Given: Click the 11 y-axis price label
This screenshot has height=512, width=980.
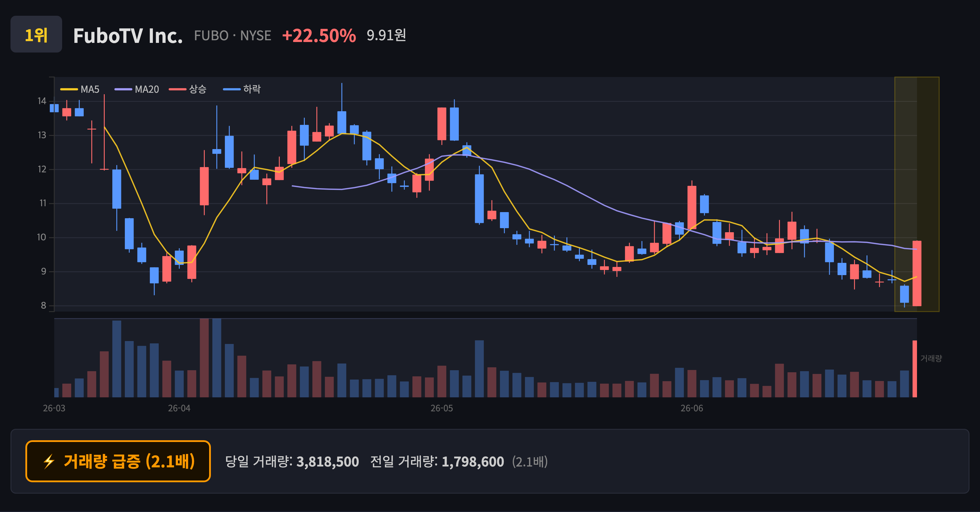Looking at the screenshot, I should point(43,203).
